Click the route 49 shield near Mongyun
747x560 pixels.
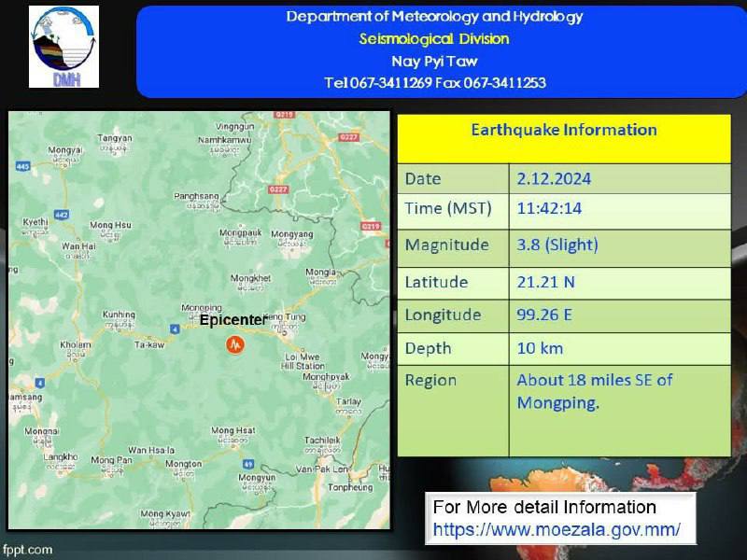(x=247, y=464)
